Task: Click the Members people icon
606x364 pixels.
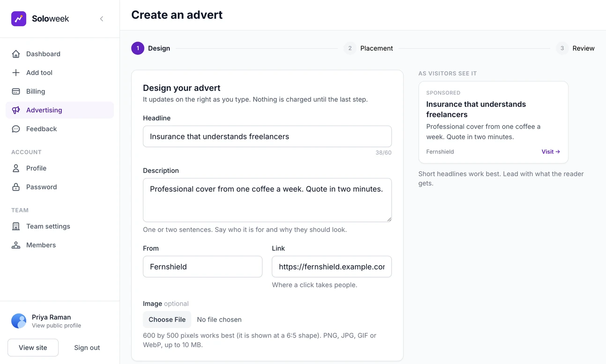Action: click(16, 245)
